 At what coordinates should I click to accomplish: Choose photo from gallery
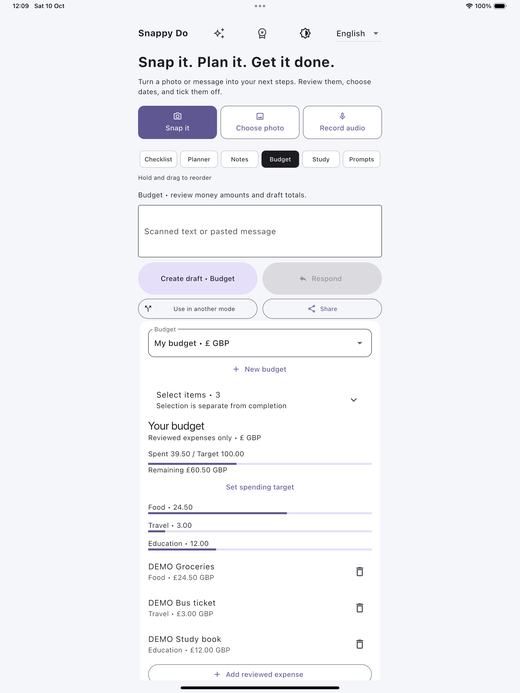260,122
